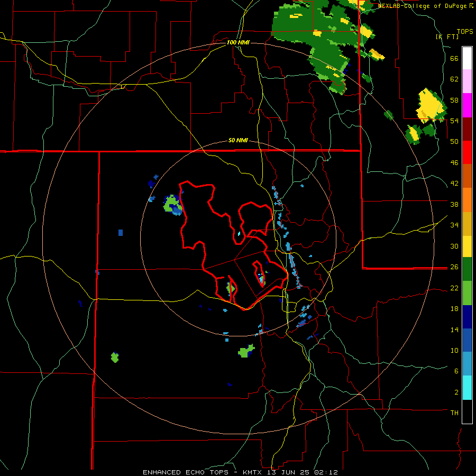The height and width of the screenshot is (476, 476).
Task: Pick the navy blue legend swatch
Action: pos(467,317)
